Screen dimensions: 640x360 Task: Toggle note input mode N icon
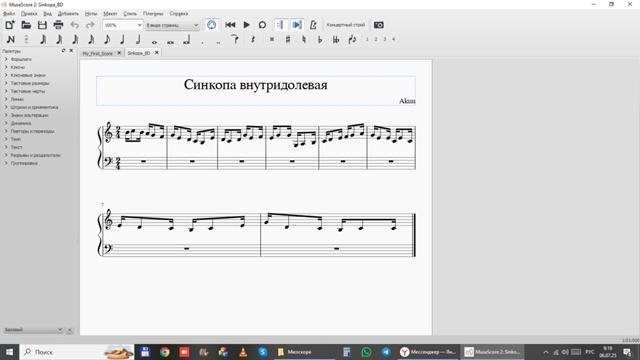pyautogui.click(x=11, y=40)
